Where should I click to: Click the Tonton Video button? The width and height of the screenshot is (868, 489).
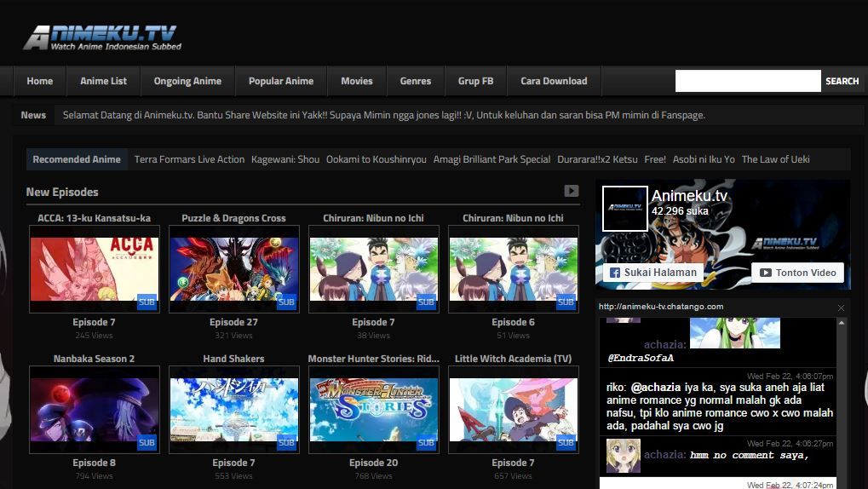coord(797,273)
